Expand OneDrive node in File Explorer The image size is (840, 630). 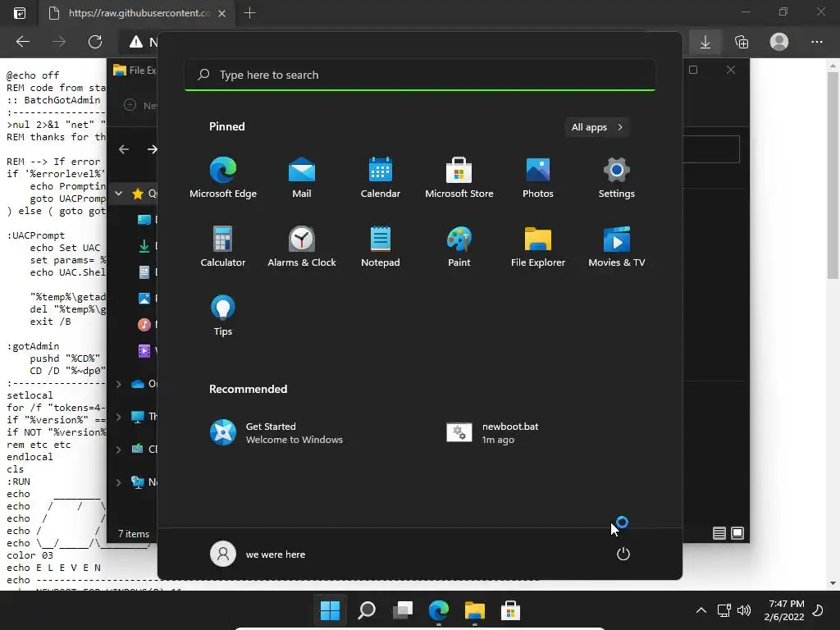coord(118,384)
